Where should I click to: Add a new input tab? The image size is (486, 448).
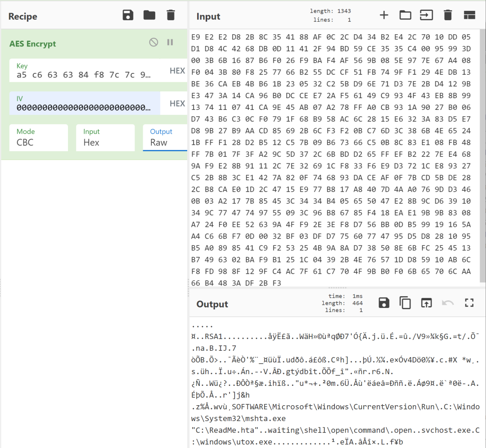pyautogui.click(x=384, y=15)
